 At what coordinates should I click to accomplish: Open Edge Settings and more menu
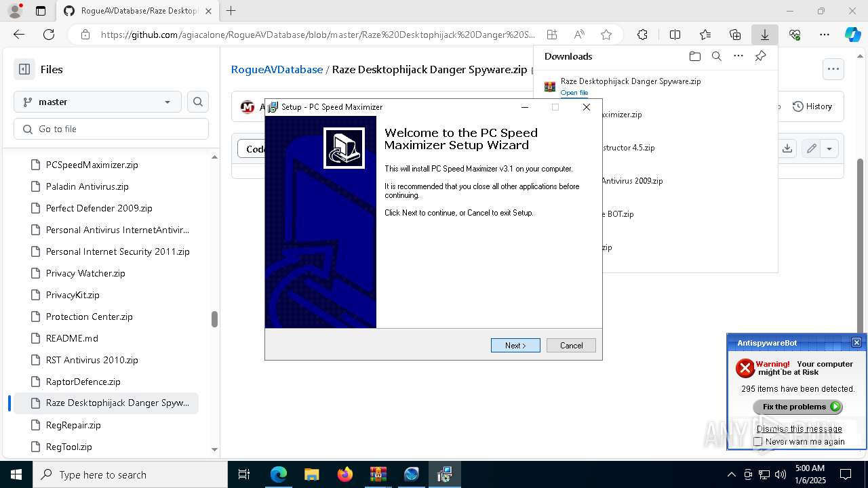click(825, 35)
